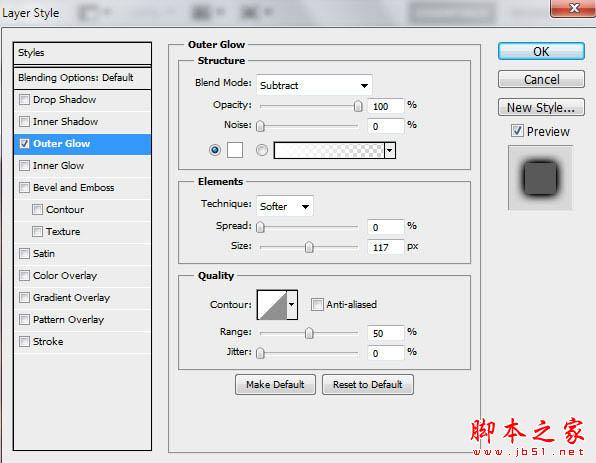Image resolution: width=596 pixels, height=463 pixels.
Task: Uncheck the Outer Glow checkbox
Action: point(24,144)
